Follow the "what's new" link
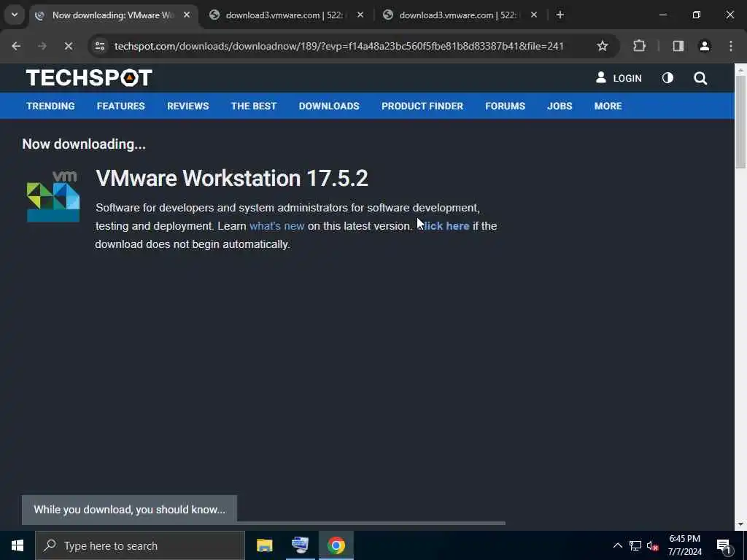747x560 pixels. [277, 226]
